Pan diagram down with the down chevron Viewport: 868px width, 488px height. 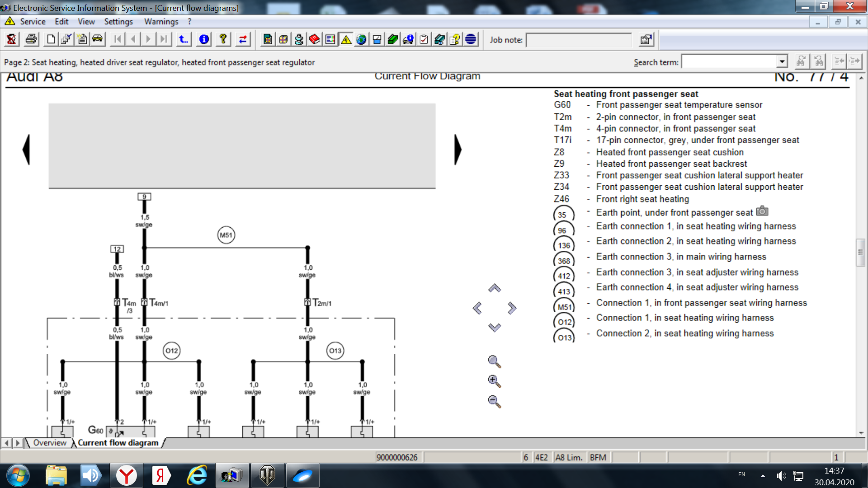point(495,327)
